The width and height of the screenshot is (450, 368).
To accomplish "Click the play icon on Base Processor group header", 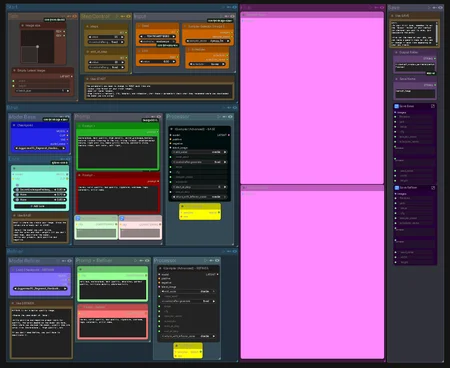I will 219,117.
